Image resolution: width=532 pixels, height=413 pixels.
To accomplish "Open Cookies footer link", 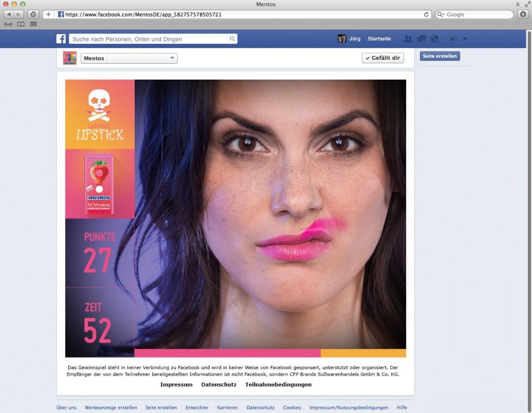I will [292, 407].
